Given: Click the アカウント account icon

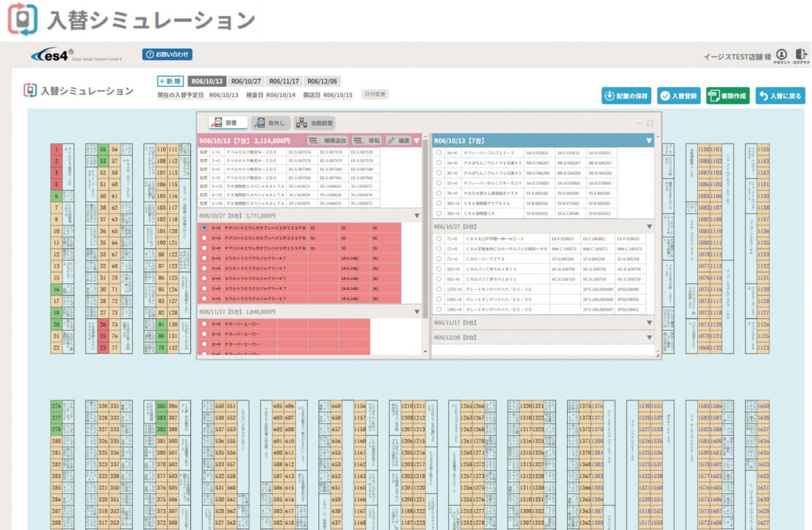Looking at the screenshot, I should point(781,55).
